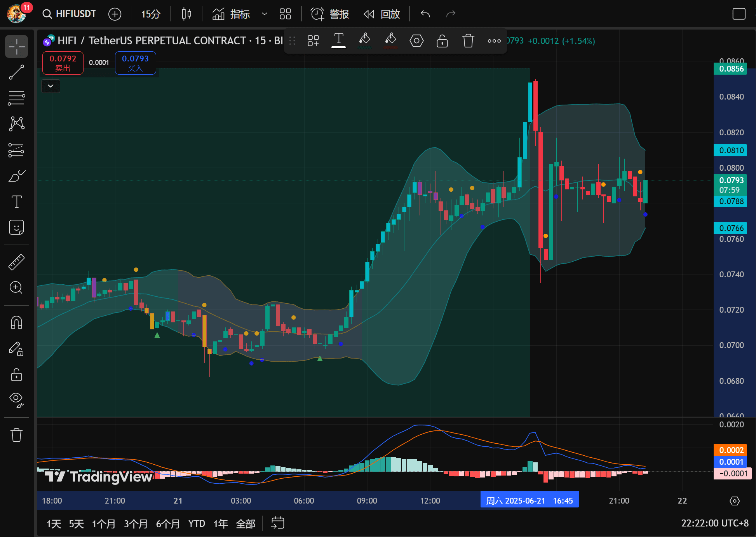Click the fullscreen rectangle icon top right
This screenshot has width=756, height=537.
click(x=739, y=14)
